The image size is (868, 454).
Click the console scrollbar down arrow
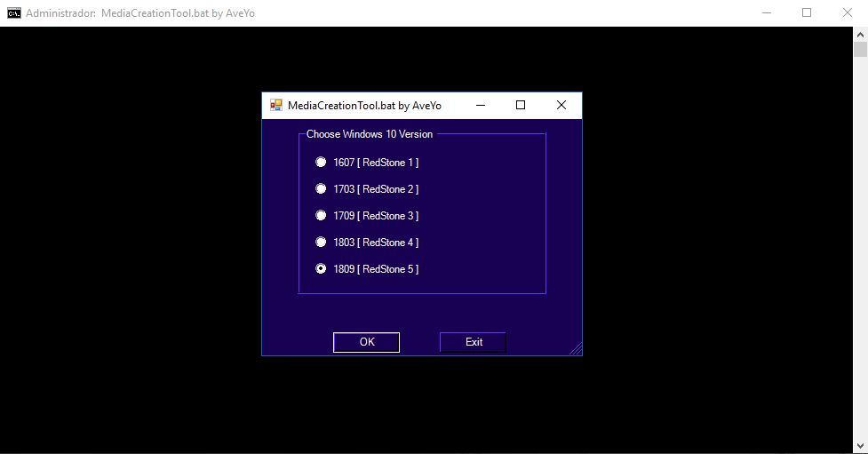860,446
